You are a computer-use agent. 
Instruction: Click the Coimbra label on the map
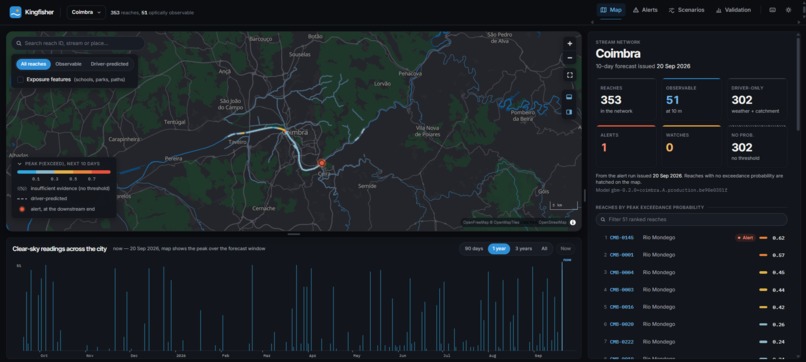pyautogui.click(x=297, y=132)
